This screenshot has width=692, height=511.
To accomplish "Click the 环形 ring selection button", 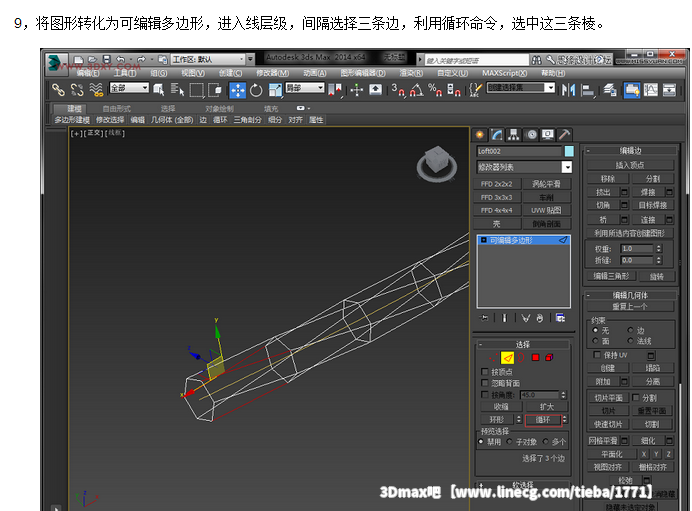I will click(496, 420).
